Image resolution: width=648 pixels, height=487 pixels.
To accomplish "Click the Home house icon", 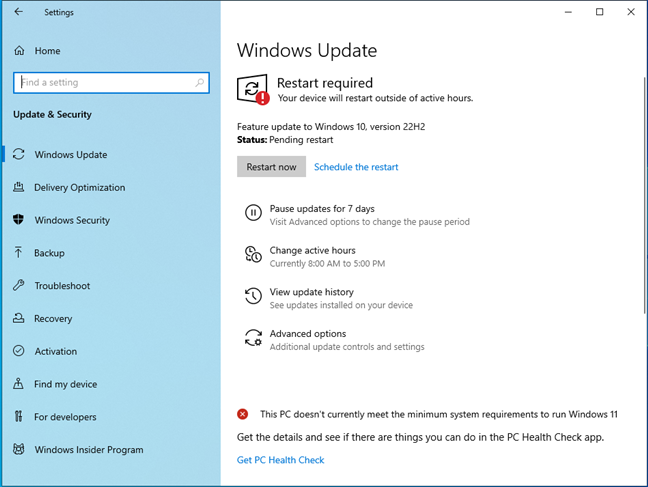I will click(x=19, y=50).
